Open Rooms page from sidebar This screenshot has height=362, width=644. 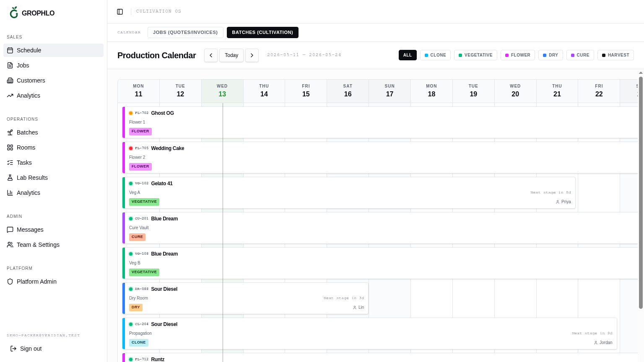pos(53,147)
